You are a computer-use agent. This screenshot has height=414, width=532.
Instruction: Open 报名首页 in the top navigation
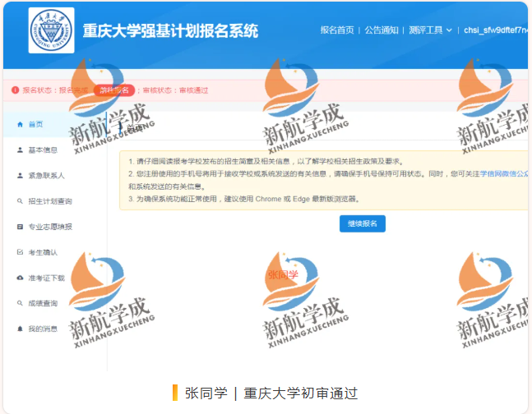pyautogui.click(x=337, y=30)
